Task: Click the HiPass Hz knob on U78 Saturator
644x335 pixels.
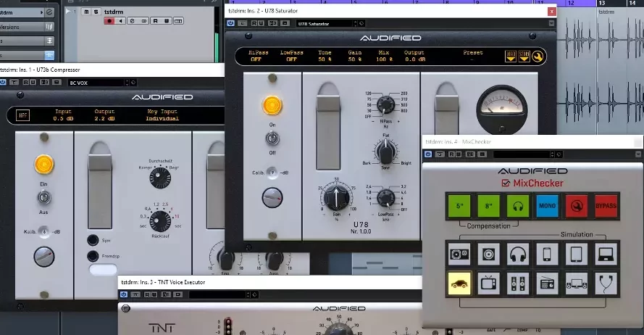Action: (385, 104)
